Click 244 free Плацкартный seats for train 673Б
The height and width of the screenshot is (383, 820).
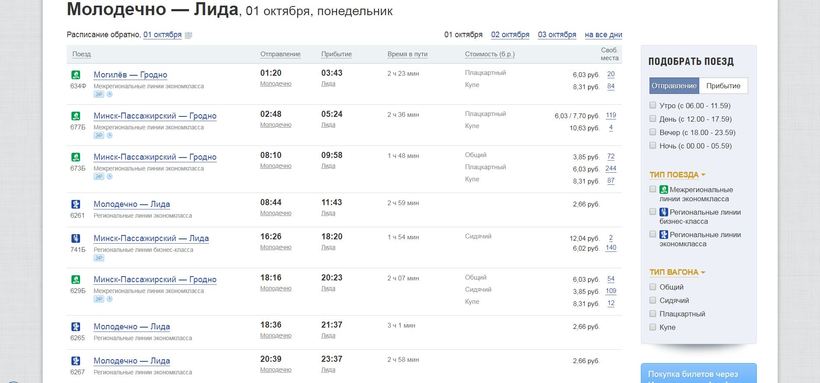pos(610,168)
